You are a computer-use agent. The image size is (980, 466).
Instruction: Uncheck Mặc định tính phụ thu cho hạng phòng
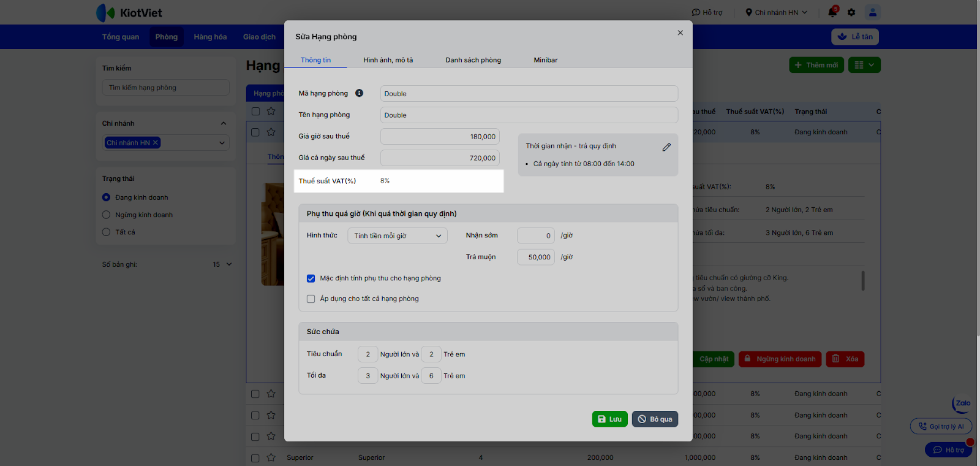coord(311,278)
